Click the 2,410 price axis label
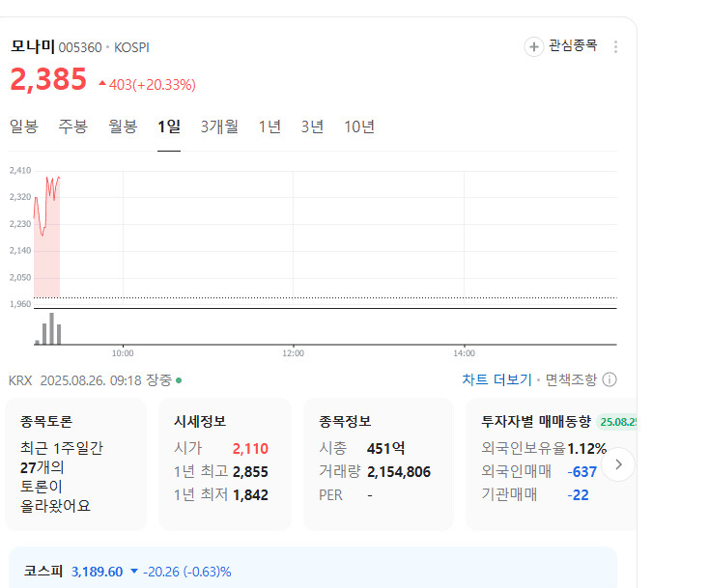This screenshot has height=588, width=709. (20, 170)
